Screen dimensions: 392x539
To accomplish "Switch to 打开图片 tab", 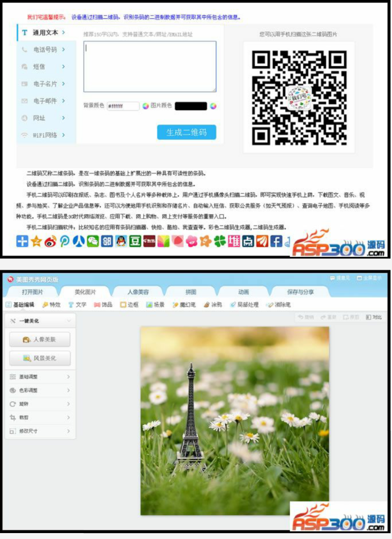I will (32, 292).
